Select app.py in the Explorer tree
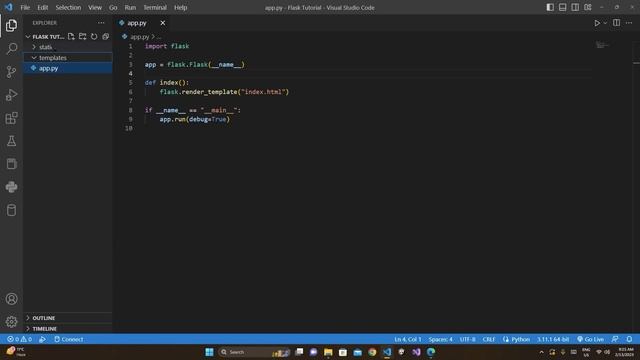This screenshot has height=360, width=640. pyautogui.click(x=68, y=68)
